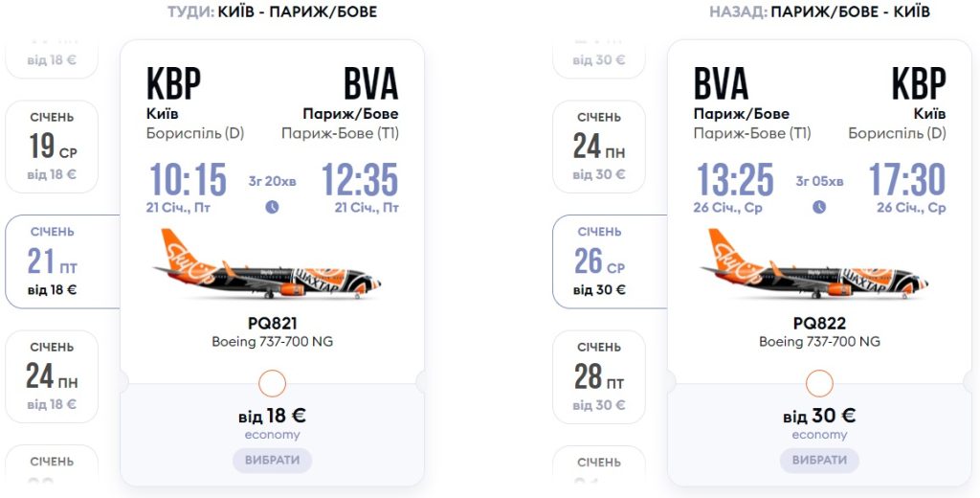Click the 10:15 departure time
Image resolution: width=980 pixels, height=498 pixels.
pos(187,180)
